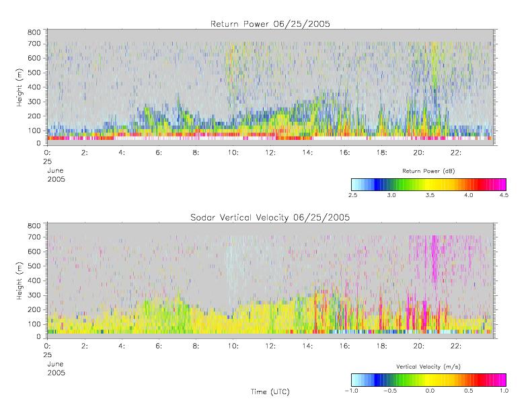
Task: Click the '1.0' tick on velocity scale
Action: 504,391
